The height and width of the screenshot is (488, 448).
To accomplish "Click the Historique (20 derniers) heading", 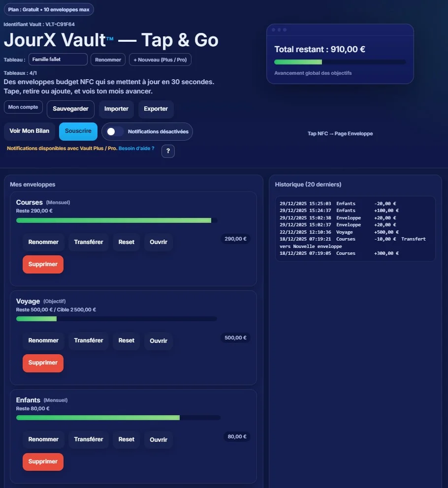I will (308, 184).
